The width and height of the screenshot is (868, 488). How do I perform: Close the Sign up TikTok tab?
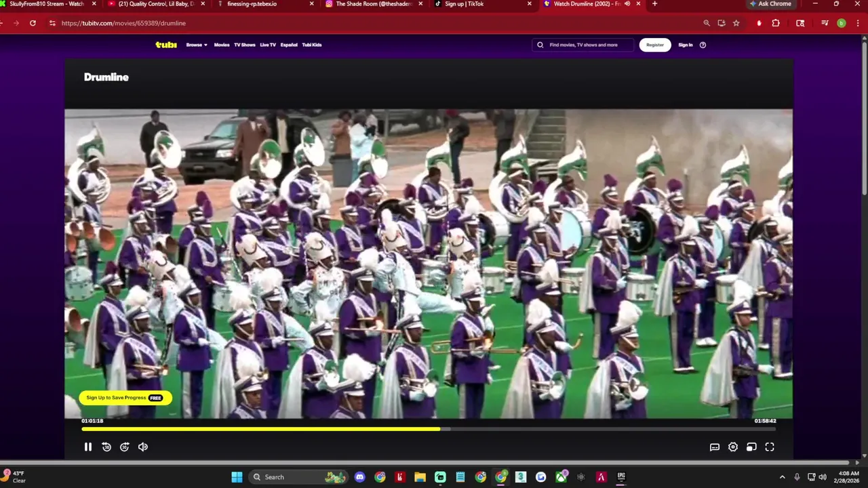pos(530,3)
